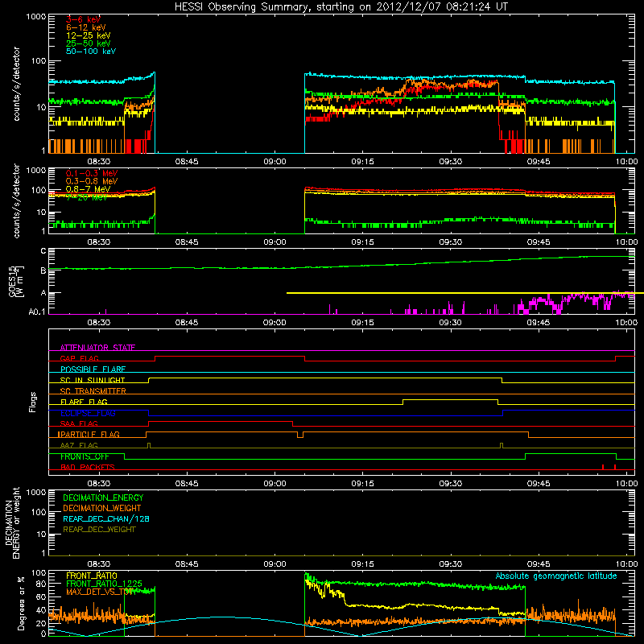This screenshot has width=644, height=644.
Task: Click the 09:00 tick label under Flags panel
Action: coord(275,484)
